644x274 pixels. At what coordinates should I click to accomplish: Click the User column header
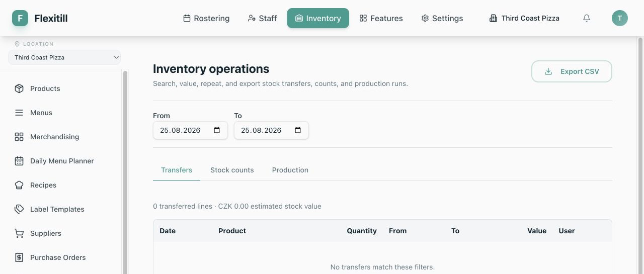pos(567,231)
